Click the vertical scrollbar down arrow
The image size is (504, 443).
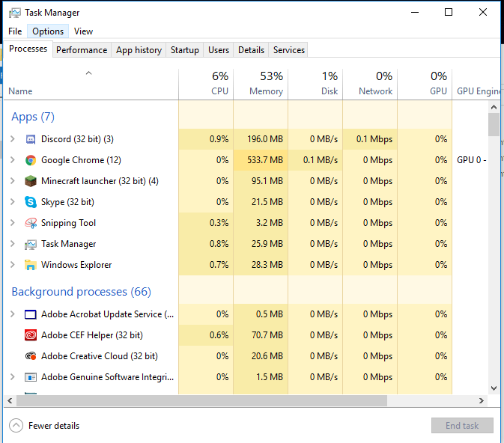pos(494,388)
